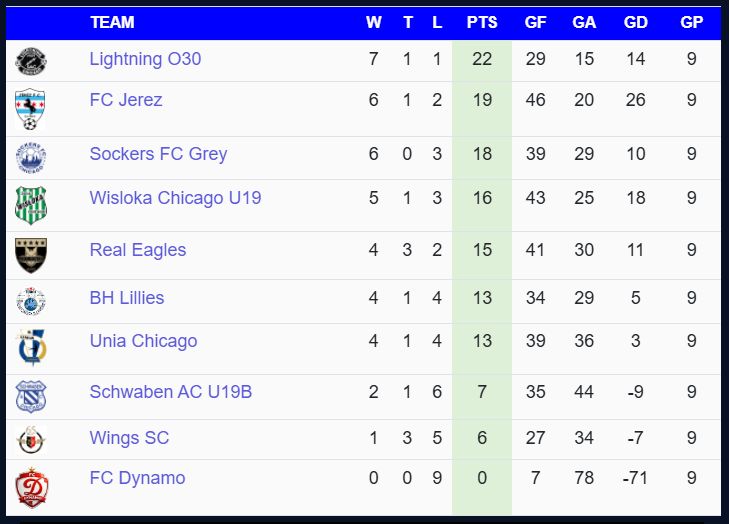The height and width of the screenshot is (524, 729).
Task: Click the Schwaben AC U19B crest
Action: click(30, 396)
